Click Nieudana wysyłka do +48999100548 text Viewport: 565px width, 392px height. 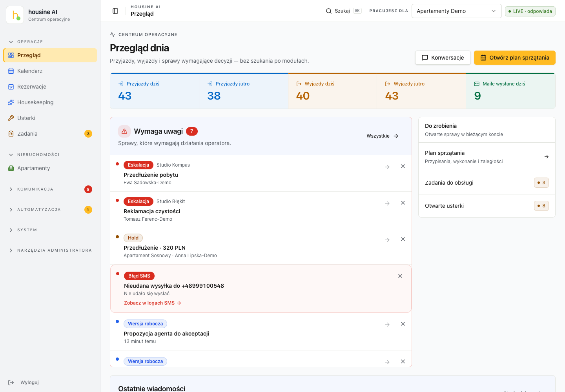pos(174,286)
